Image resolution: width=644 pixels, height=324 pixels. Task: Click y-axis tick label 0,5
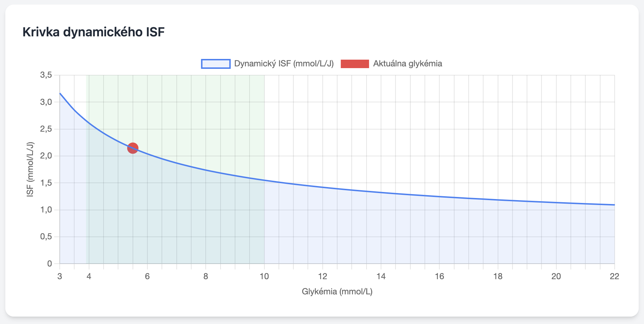(46, 236)
